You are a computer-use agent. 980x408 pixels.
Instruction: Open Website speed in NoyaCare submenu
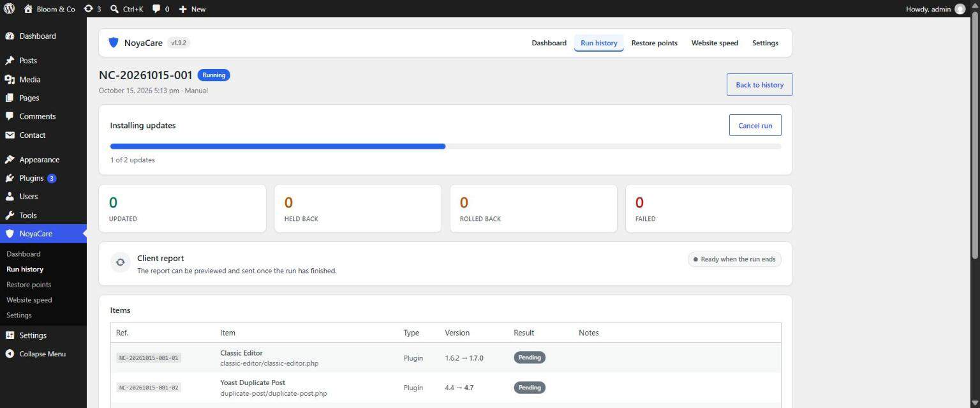point(29,300)
